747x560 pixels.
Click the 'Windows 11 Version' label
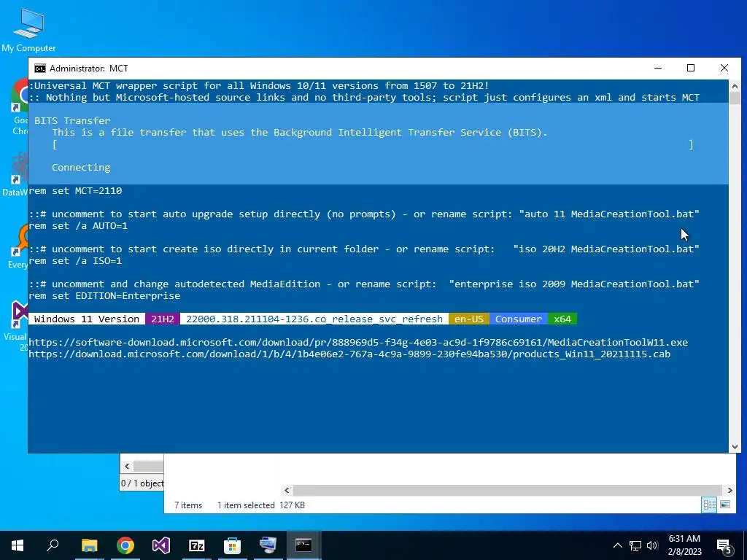[x=87, y=319]
